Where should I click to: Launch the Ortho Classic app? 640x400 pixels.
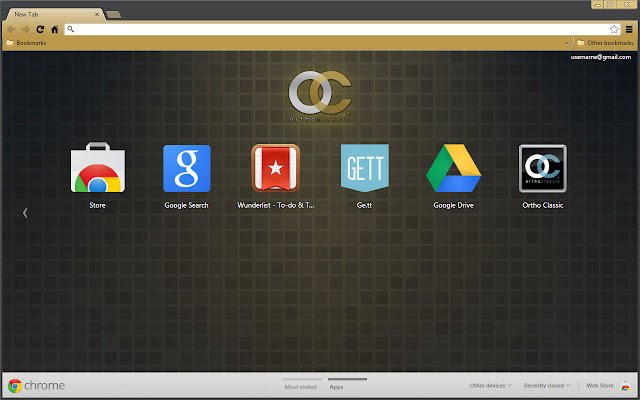pyautogui.click(x=542, y=168)
